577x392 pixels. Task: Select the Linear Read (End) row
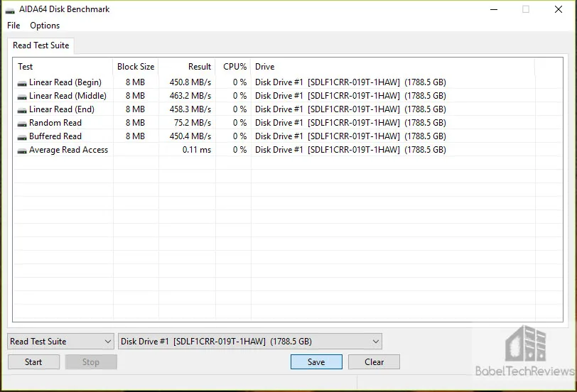288,109
